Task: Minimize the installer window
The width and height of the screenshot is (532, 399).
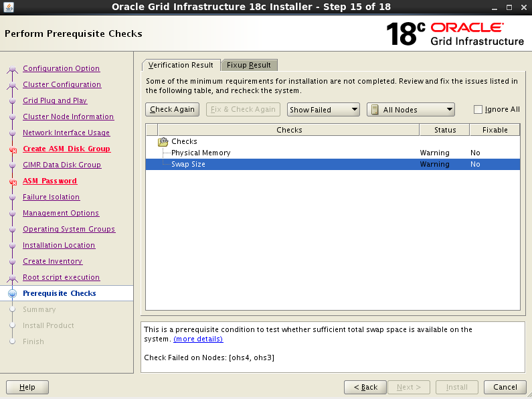Action: click(495, 7)
